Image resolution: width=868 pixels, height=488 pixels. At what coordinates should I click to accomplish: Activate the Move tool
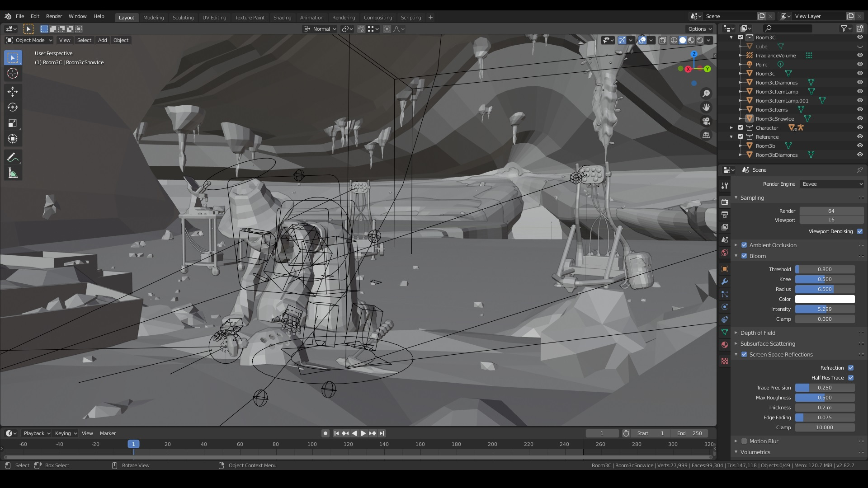(13, 92)
